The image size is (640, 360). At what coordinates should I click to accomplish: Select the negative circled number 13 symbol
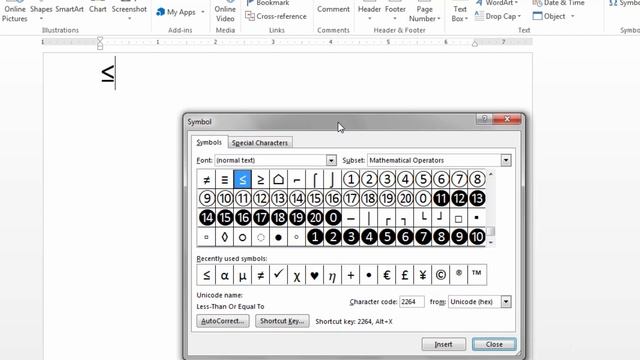(x=477, y=198)
